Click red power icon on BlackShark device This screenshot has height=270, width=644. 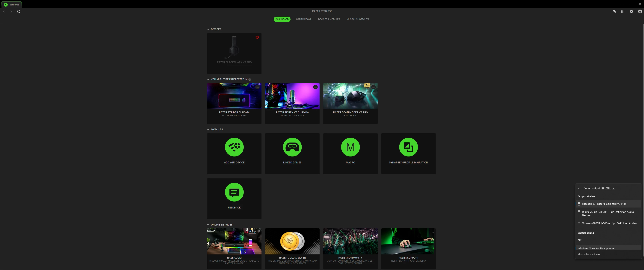pos(257,37)
